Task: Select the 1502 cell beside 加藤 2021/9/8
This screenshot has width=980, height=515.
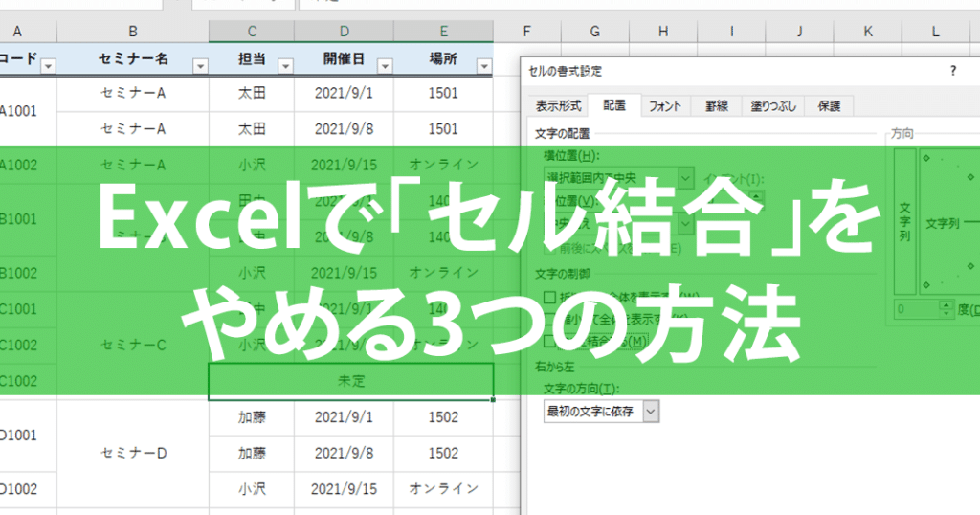Action: pyautogui.click(x=443, y=453)
